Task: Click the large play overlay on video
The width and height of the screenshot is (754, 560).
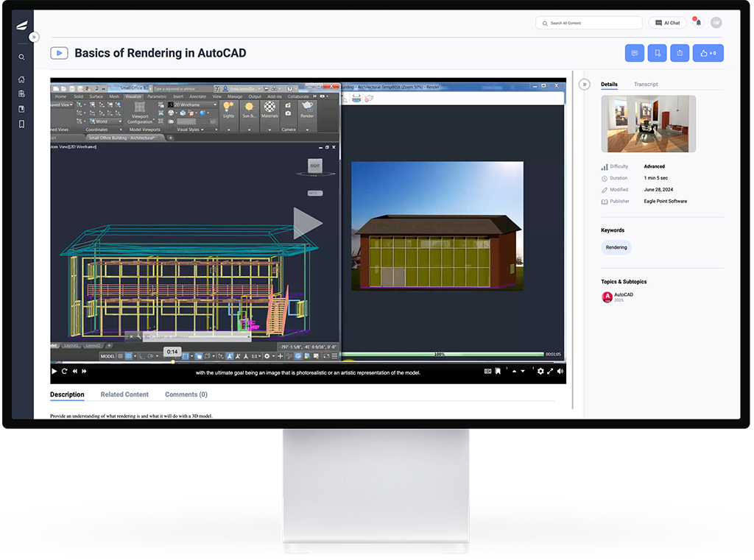Action: [307, 223]
